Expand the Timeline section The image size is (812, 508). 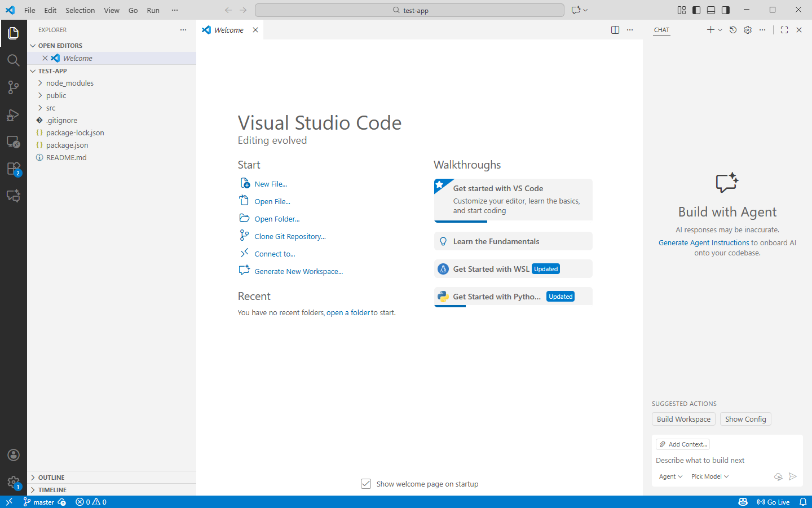112,490
